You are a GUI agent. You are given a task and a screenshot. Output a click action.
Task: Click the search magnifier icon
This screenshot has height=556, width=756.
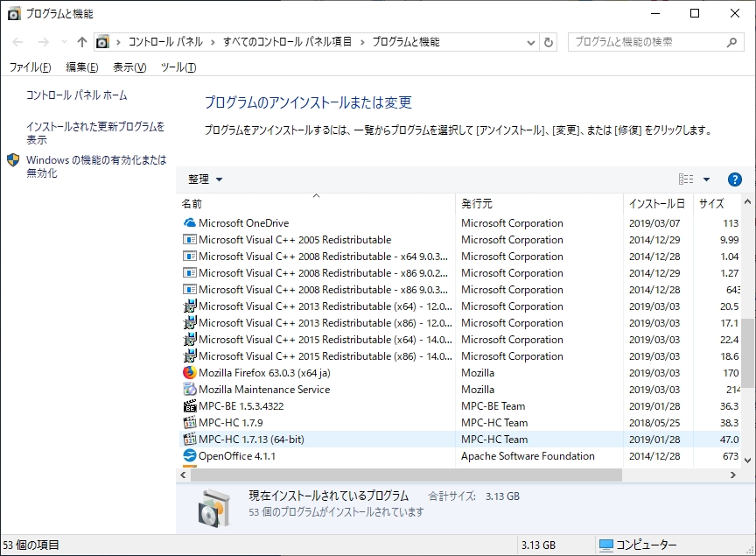(x=731, y=43)
